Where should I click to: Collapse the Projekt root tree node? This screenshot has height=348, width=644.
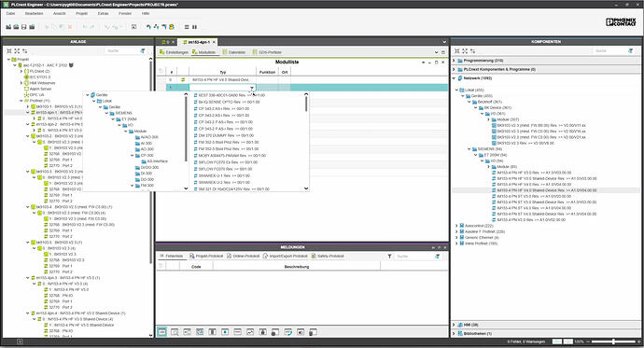[8, 60]
